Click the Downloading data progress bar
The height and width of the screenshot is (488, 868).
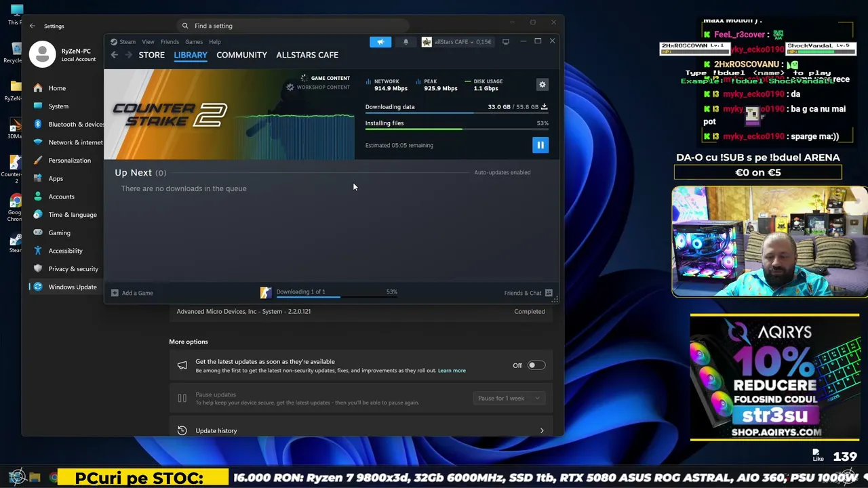click(456, 113)
